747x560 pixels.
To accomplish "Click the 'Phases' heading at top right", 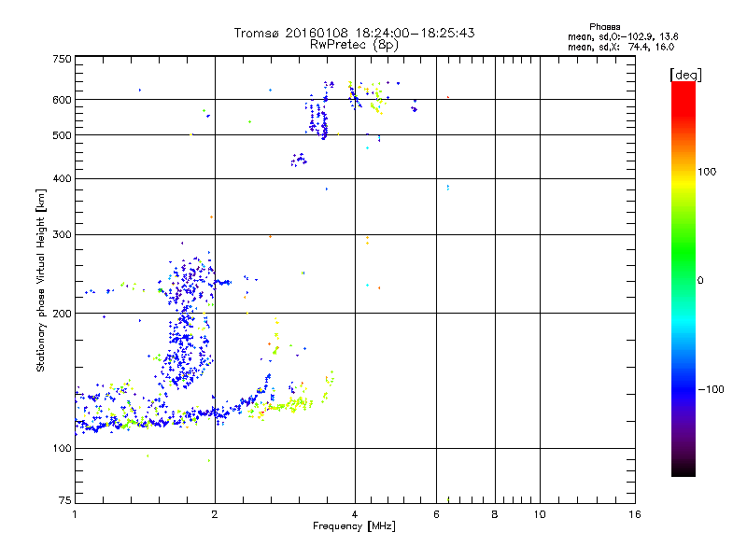I will point(604,27).
